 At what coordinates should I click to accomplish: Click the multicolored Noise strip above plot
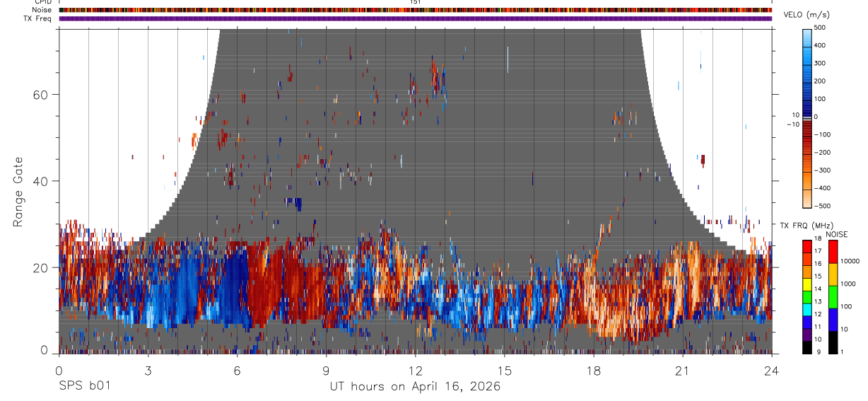[x=415, y=10]
